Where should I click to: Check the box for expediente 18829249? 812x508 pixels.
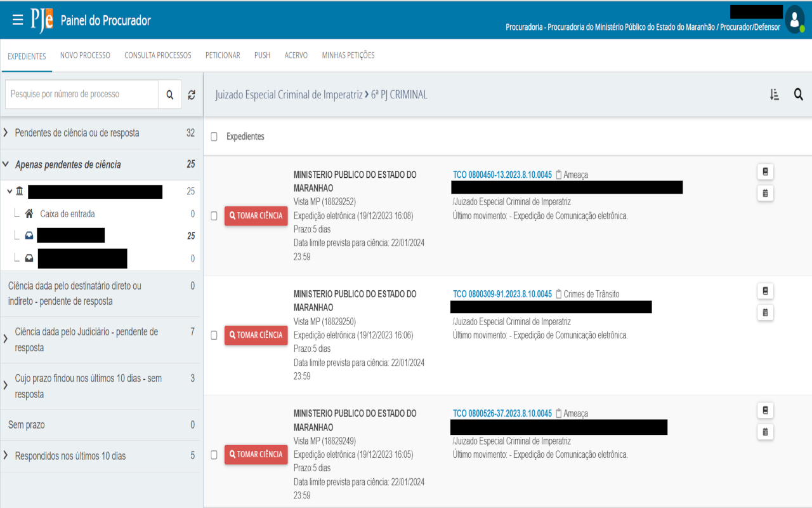pyautogui.click(x=214, y=455)
